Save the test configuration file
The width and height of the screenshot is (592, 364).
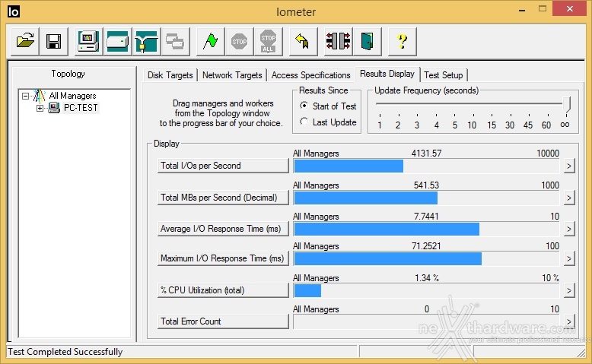point(53,42)
